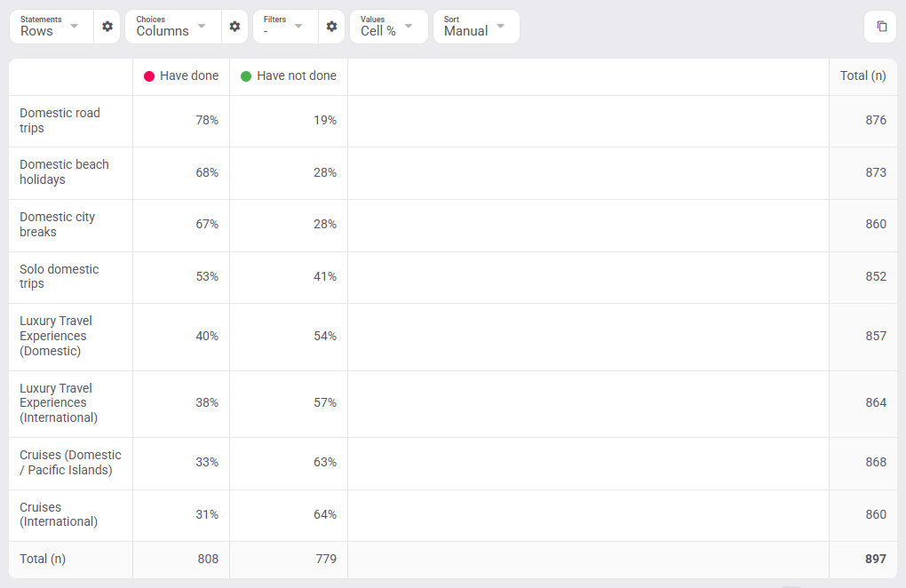Open the Statements settings gear
Viewport: 906px width, 588px height.
coord(107,27)
